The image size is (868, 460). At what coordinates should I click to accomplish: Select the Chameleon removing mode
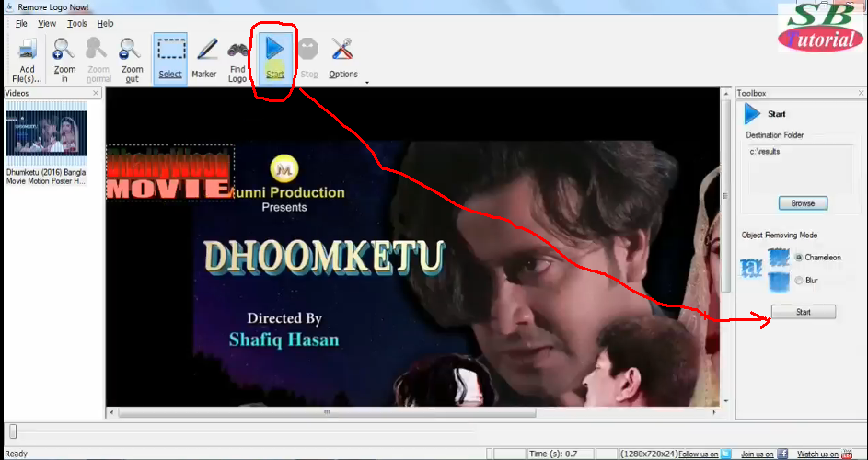coord(799,257)
